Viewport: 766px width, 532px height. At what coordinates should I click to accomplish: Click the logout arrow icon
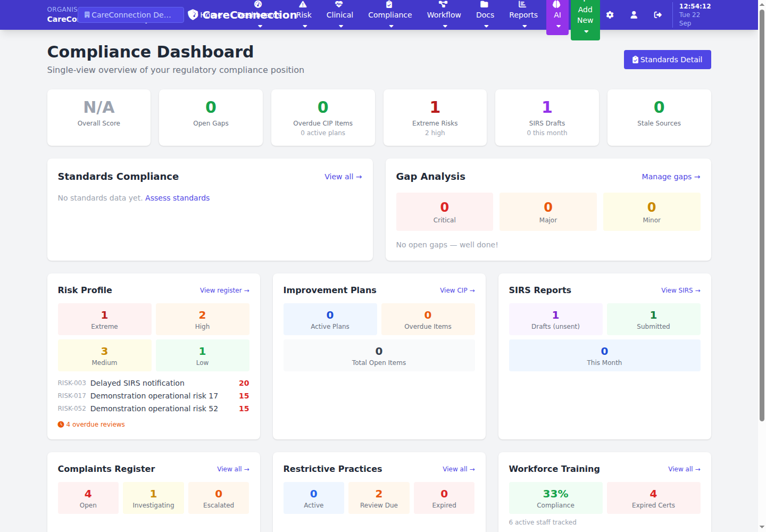(658, 15)
